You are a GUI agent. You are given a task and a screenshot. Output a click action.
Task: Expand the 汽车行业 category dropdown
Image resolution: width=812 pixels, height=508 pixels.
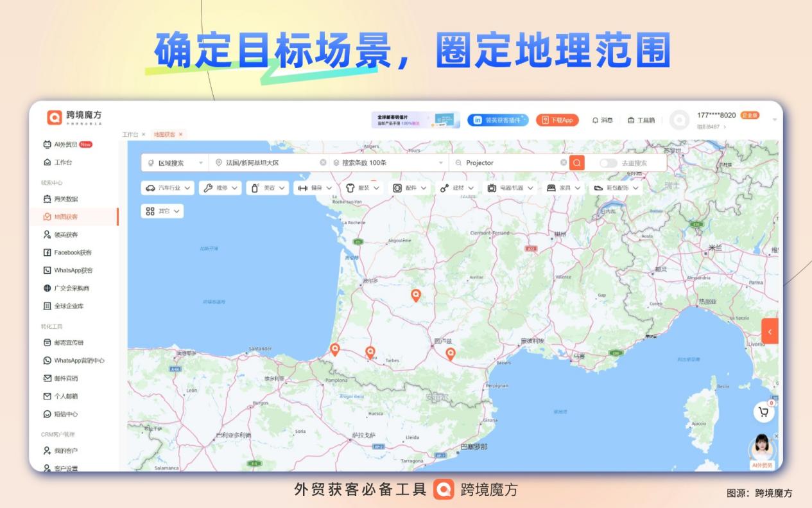point(169,188)
